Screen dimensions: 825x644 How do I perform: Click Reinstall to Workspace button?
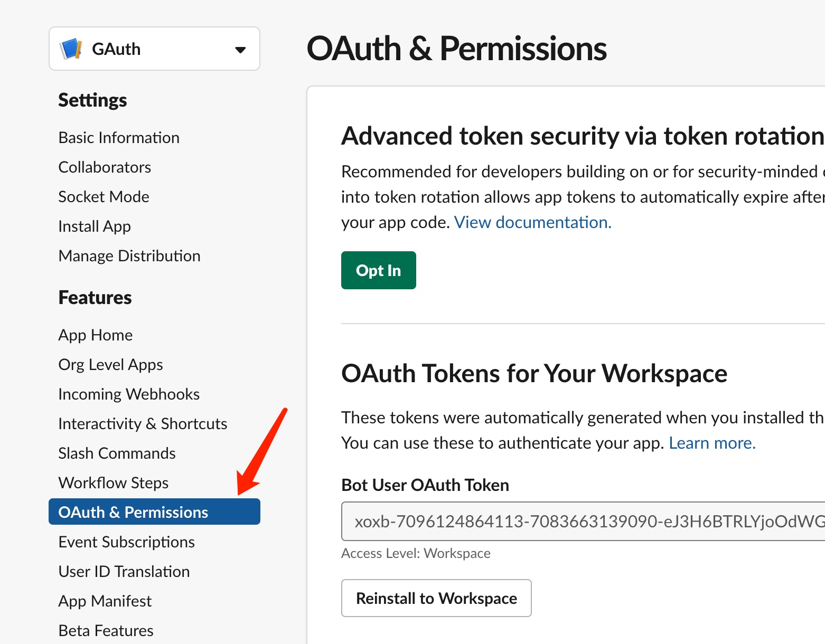pyautogui.click(x=436, y=598)
